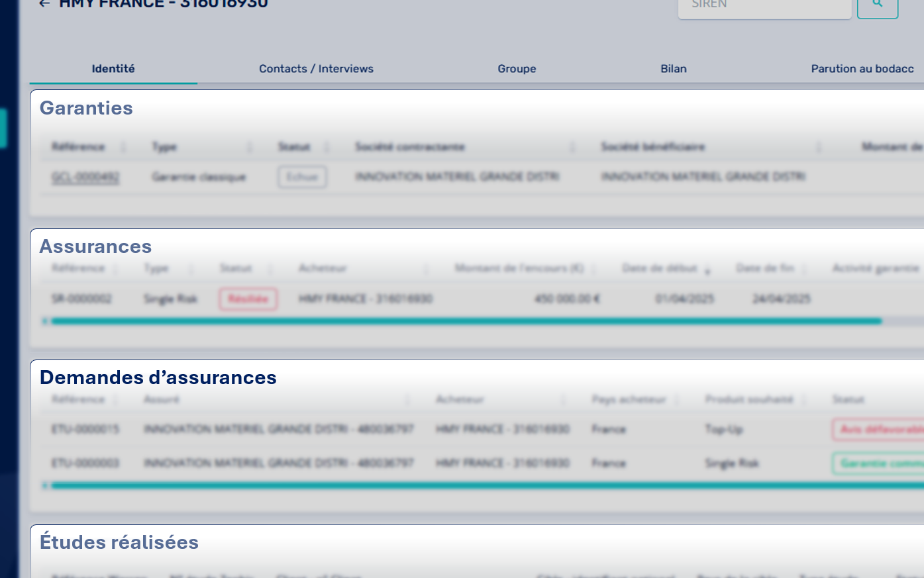The height and width of the screenshot is (578, 924).
Task: Click the Assurances horizontal scrollbar
Action: (466, 321)
